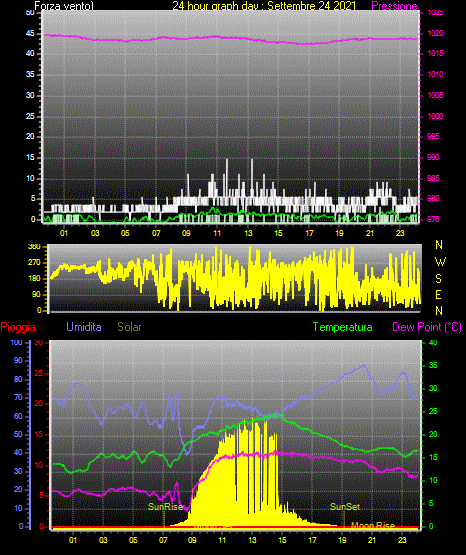Click the red '30' rain axis value
This screenshot has height=555, width=466.
(39, 343)
